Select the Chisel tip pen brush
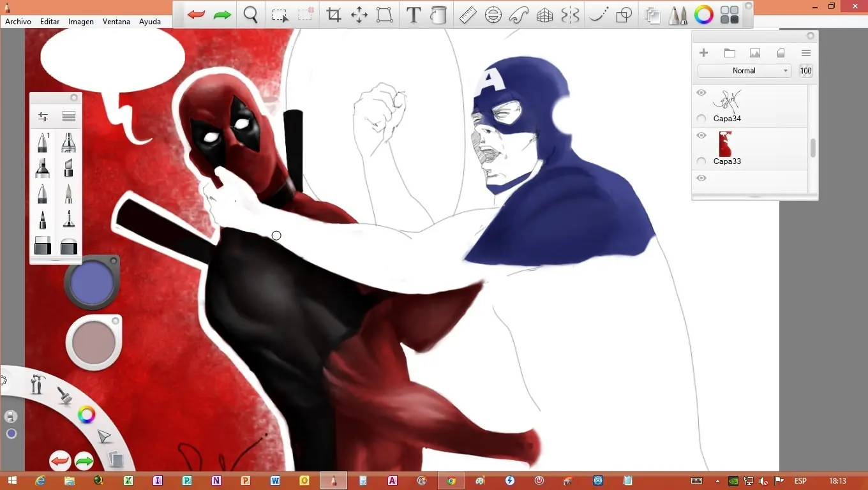The image size is (868, 490). (x=68, y=168)
